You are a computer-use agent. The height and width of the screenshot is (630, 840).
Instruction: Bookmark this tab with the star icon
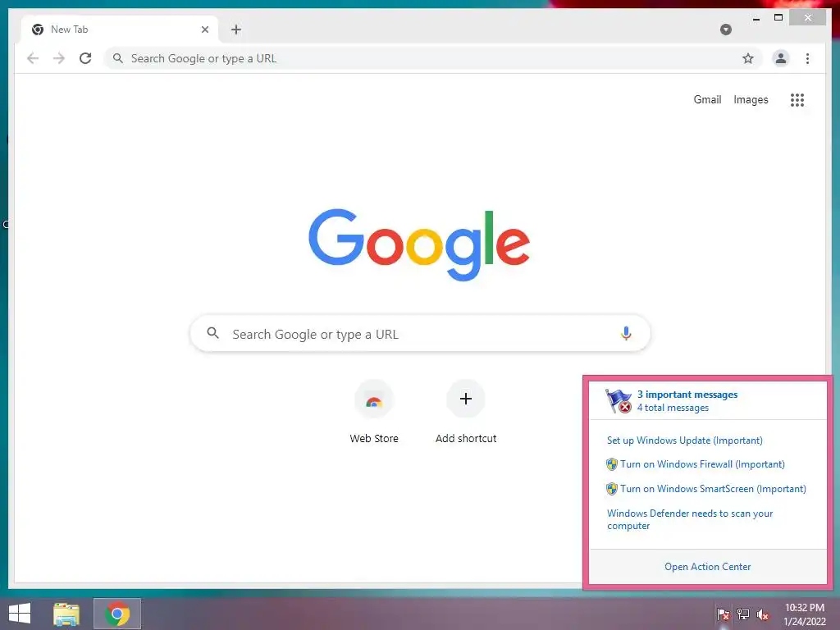click(x=748, y=58)
